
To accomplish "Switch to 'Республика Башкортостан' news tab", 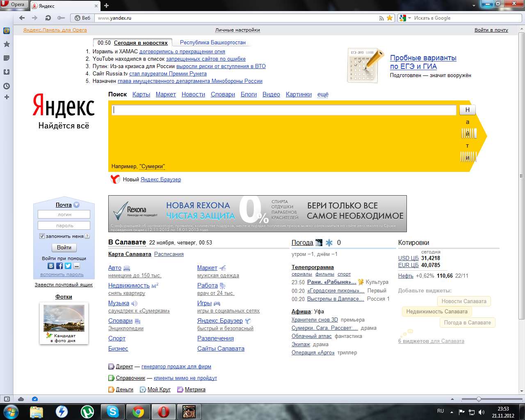I will [213, 42].
